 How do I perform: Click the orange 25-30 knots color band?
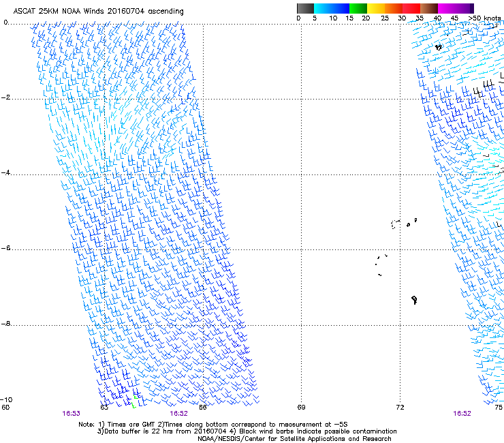coord(394,8)
